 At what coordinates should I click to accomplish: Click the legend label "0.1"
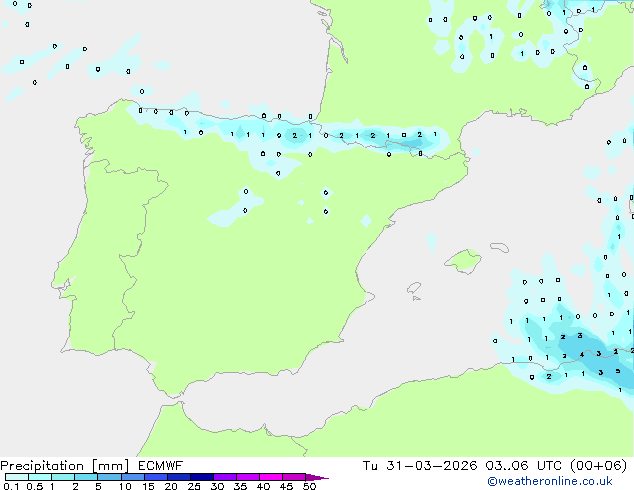pos(11,486)
